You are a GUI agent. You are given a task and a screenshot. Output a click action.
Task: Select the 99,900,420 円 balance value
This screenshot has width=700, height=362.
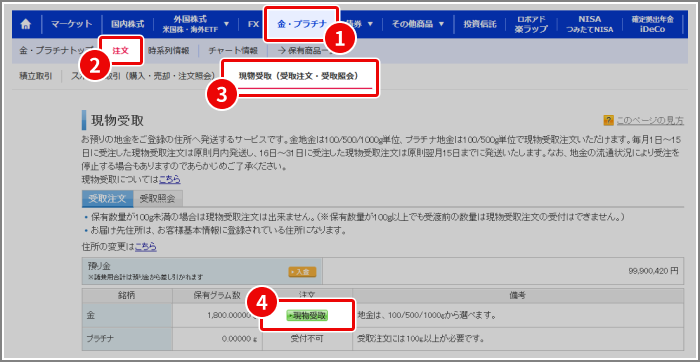(x=653, y=271)
